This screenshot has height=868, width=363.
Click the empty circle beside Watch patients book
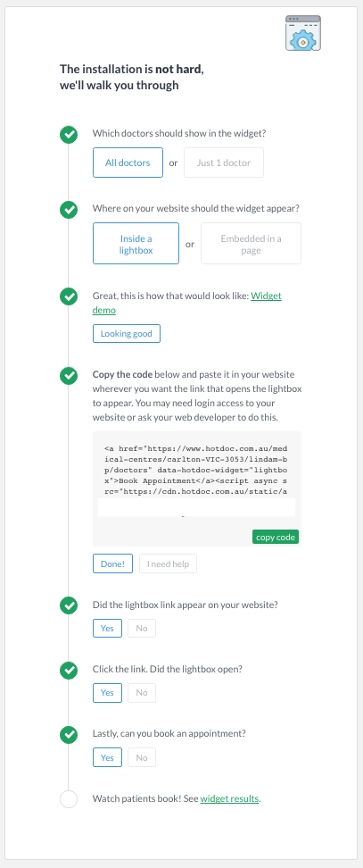[x=69, y=799]
